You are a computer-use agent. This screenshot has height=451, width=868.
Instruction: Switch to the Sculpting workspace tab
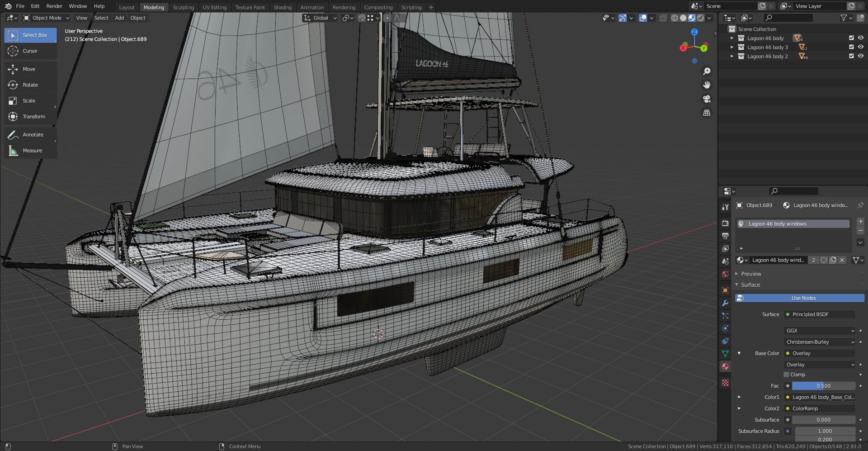pos(183,7)
